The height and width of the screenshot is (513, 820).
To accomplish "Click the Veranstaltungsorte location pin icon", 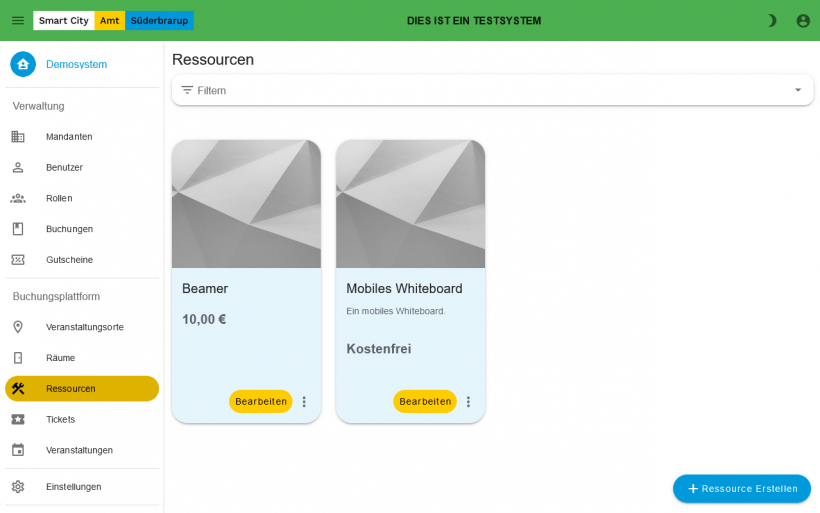I will (x=18, y=327).
